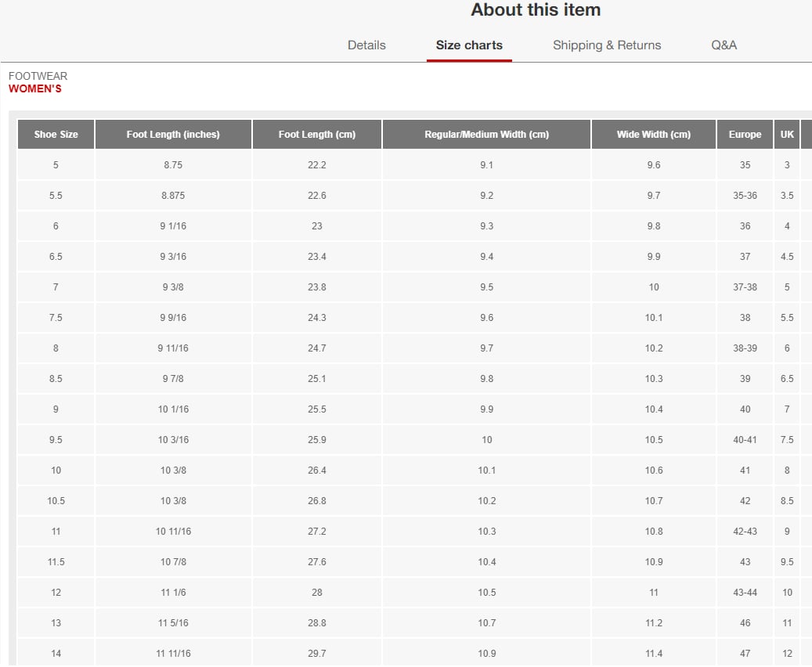Click foot length 8.875 inches cell
The height and width of the screenshot is (667, 812).
[173, 195]
